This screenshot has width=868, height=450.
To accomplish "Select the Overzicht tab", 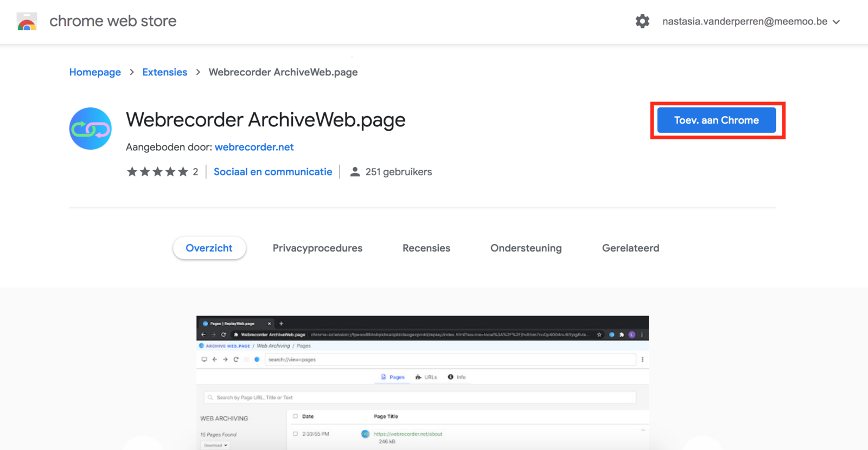I will click(209, 248).
